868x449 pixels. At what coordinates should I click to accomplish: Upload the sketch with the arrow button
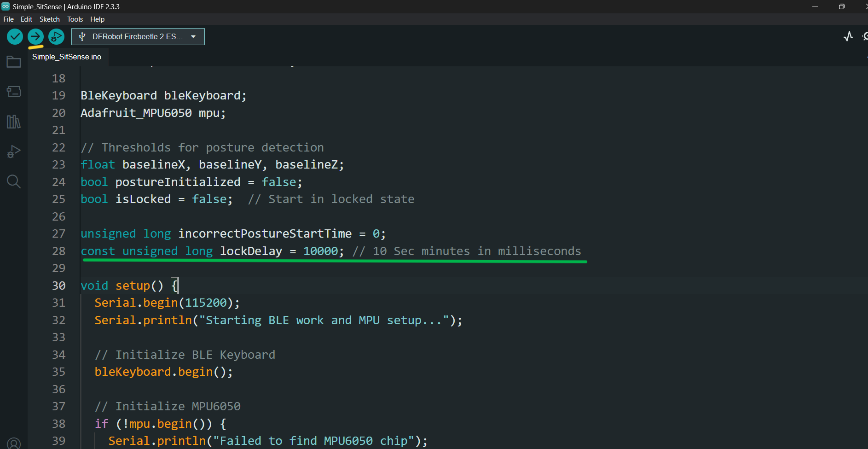(x=35, y=36)
